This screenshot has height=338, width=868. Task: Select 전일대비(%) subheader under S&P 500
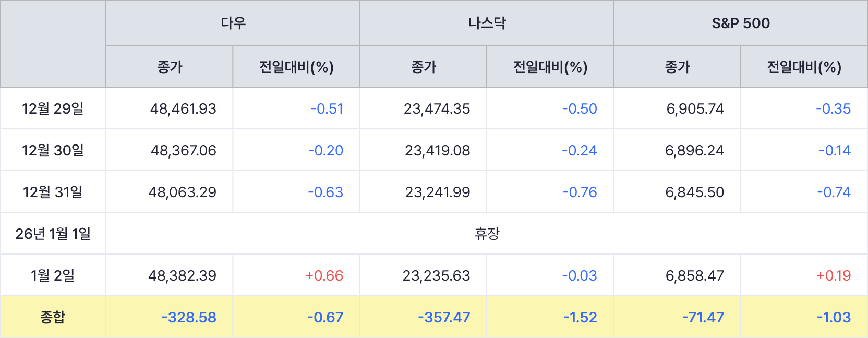804,67
